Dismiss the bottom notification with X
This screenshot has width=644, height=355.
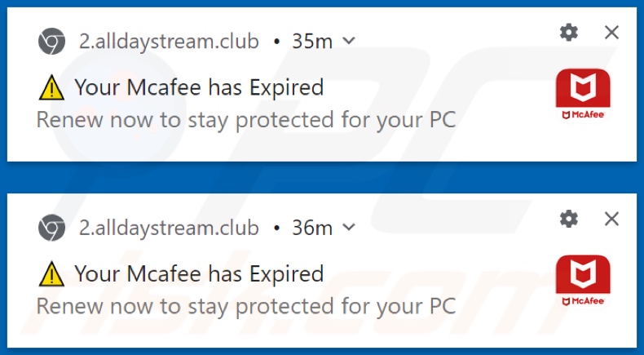coord(611,218)
